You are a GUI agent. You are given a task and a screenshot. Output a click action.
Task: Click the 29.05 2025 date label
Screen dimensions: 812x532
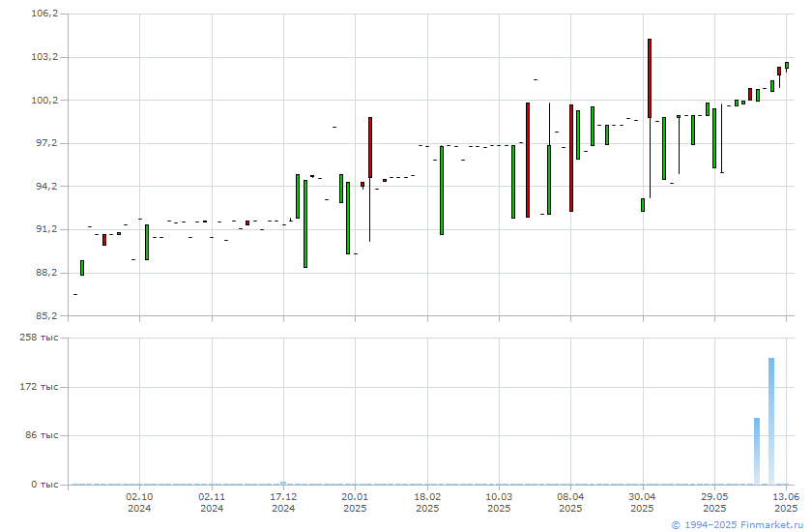point(714,502)
